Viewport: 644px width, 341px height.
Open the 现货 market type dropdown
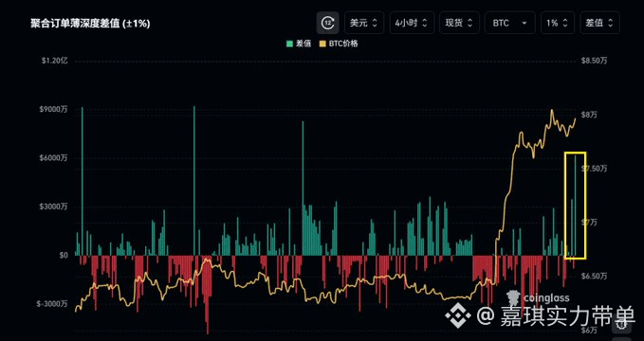(459, 23)
